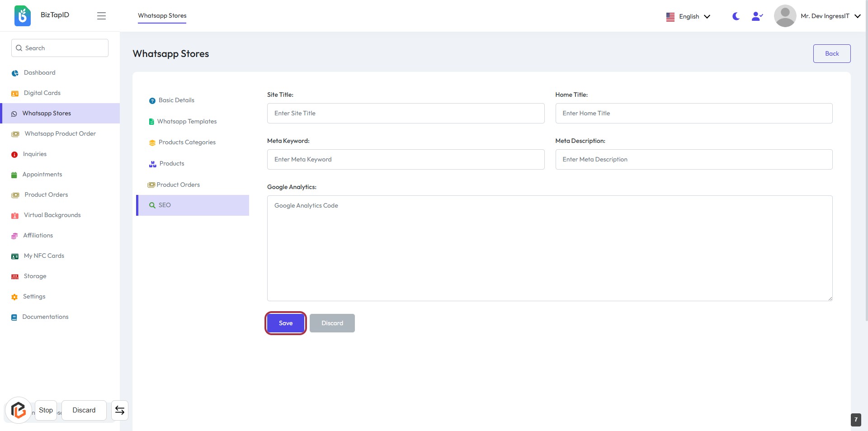Switch to Basic Details tab
Viewport: 868px width, 431px height.
point(176,100)
